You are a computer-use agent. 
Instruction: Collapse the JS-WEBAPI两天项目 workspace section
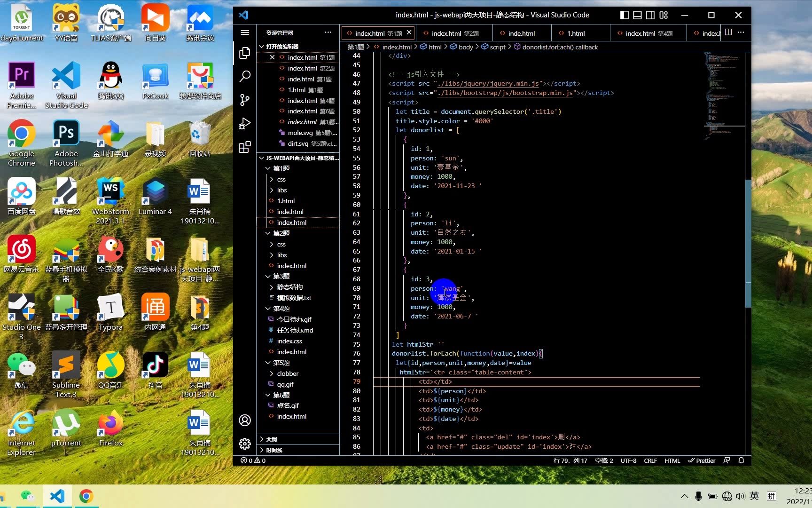298,158
